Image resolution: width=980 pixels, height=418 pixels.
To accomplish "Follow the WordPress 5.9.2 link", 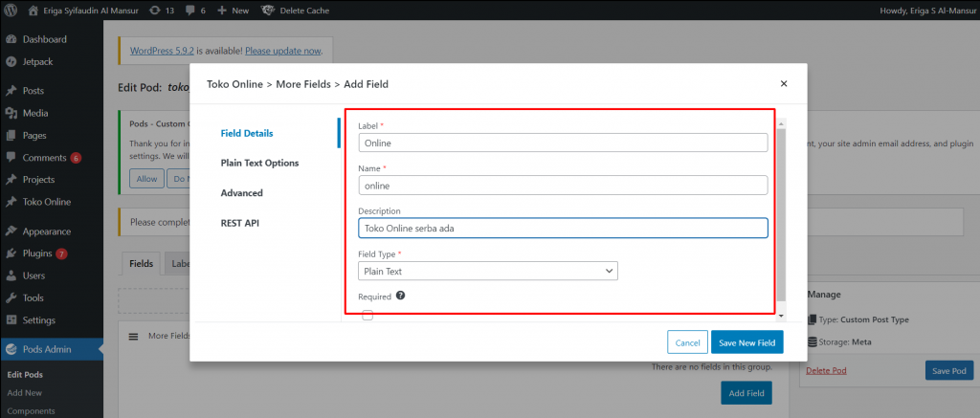I will (160, 51).
